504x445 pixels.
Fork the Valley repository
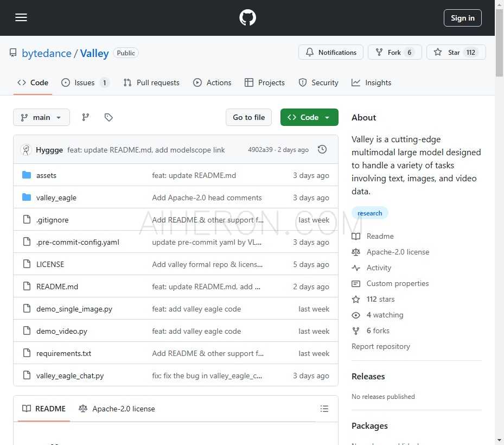pos(395,53)
